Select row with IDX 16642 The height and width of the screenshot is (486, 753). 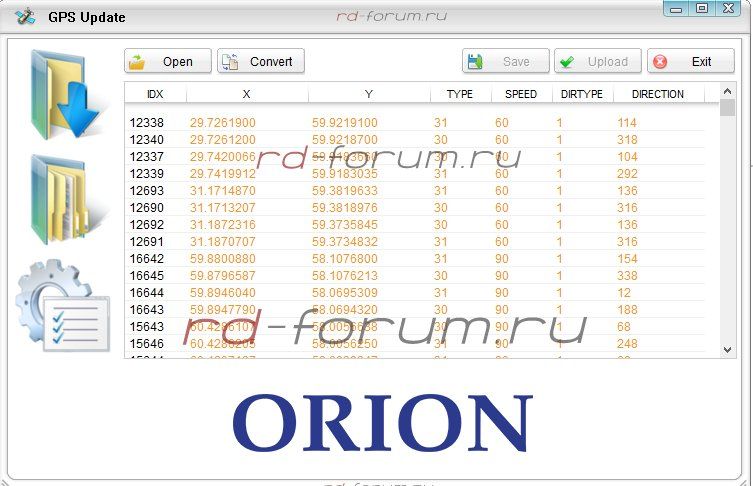(415, 259)
